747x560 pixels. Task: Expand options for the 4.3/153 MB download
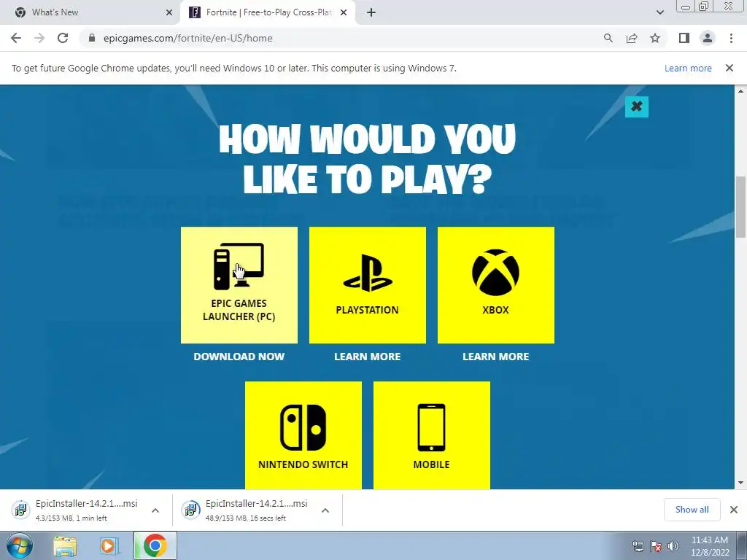(x=155, y=510)
